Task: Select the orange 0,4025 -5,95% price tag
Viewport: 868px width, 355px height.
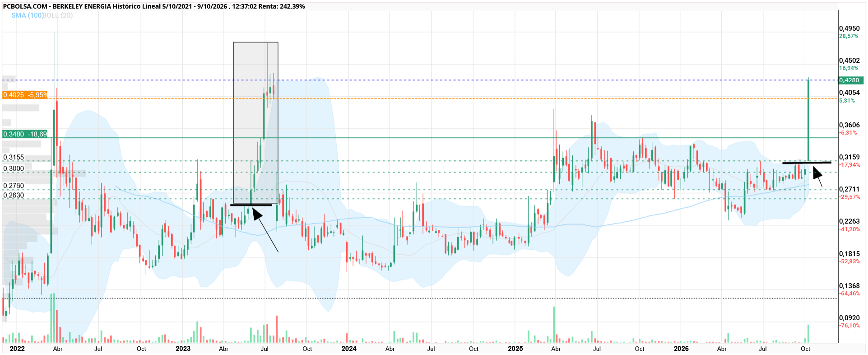Action: click(x=25, y=95)
